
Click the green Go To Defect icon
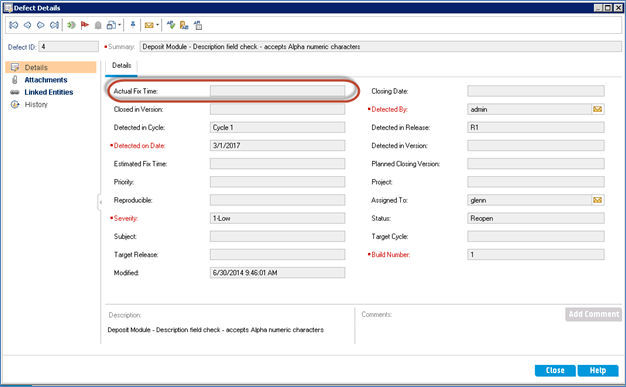coord(71,25)
